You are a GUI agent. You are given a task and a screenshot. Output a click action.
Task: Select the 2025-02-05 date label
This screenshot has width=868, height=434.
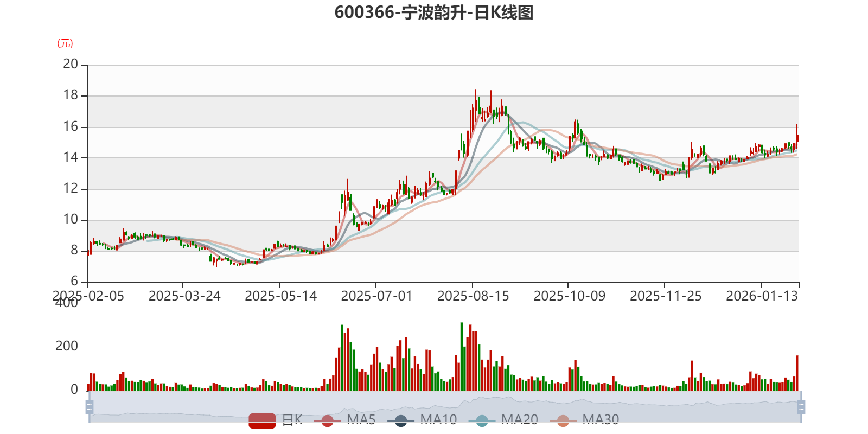pos(88,296)
